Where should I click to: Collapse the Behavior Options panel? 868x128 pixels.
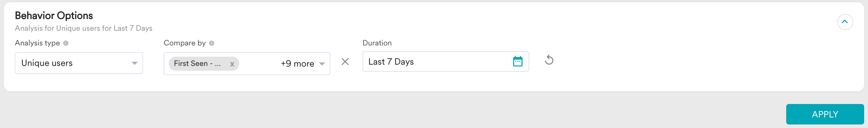(x=845, y=22)
